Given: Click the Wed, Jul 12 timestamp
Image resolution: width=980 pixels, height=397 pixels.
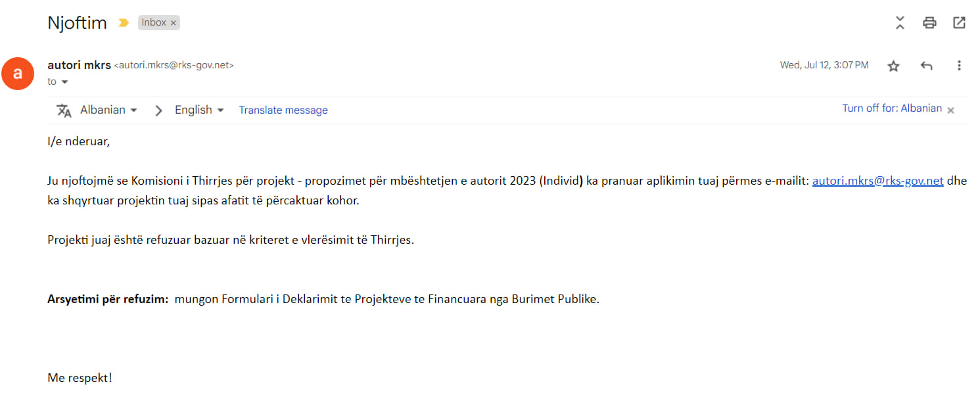Looking at the screenshot, I should [824, 65].
